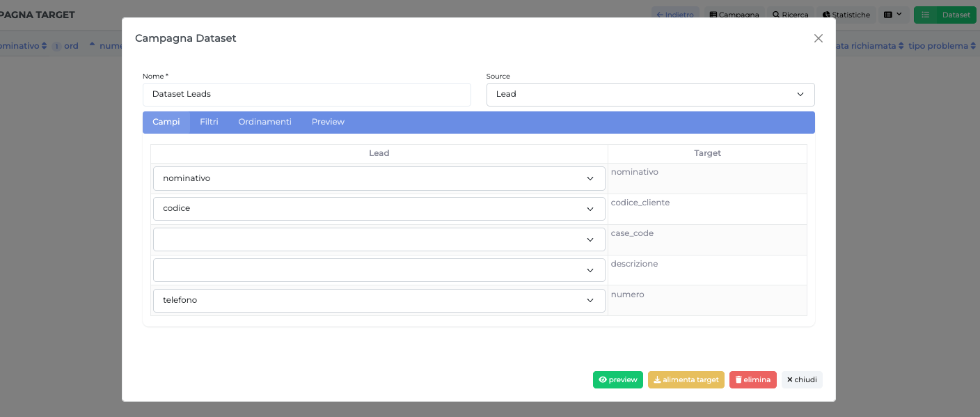Click the chiudi button
The height and width of the screenshot is (417, 980).
(802, 379)
